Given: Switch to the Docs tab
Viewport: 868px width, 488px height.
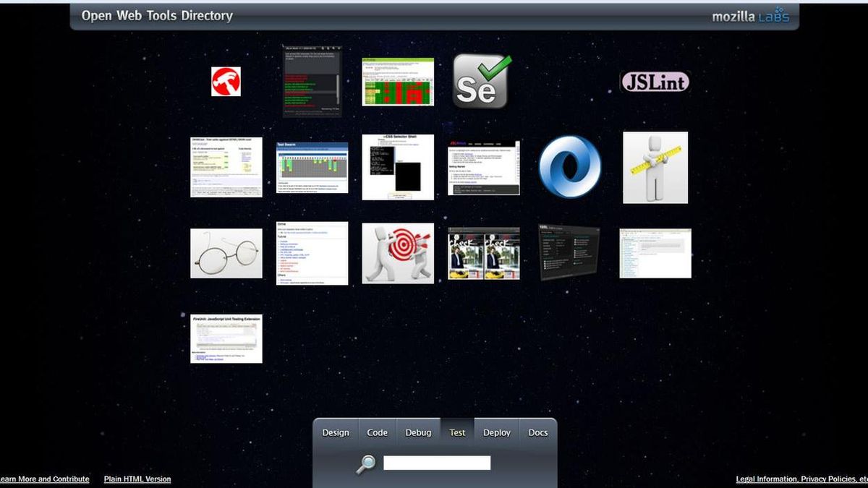Looking at the screenshot, I should coord(538,432).
